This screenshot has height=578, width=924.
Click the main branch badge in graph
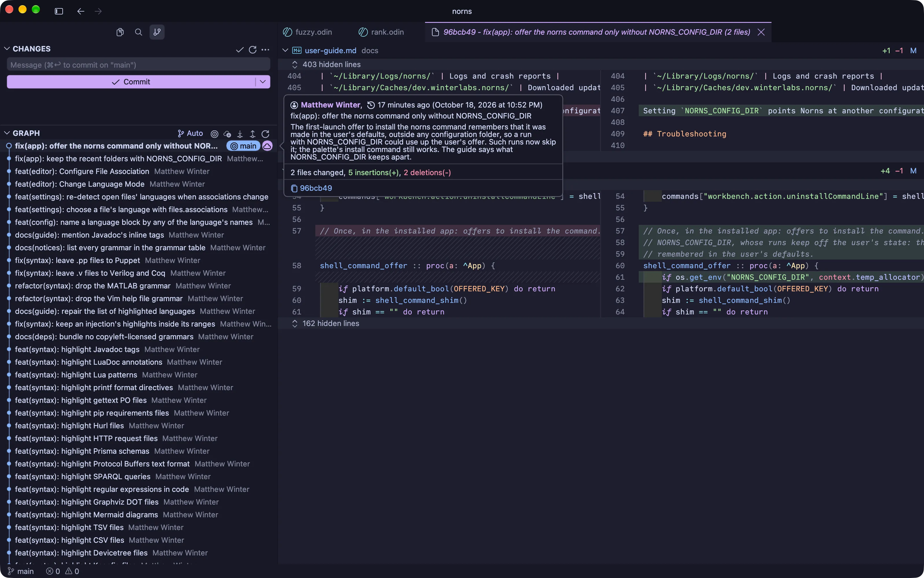(x=243, y=146)
